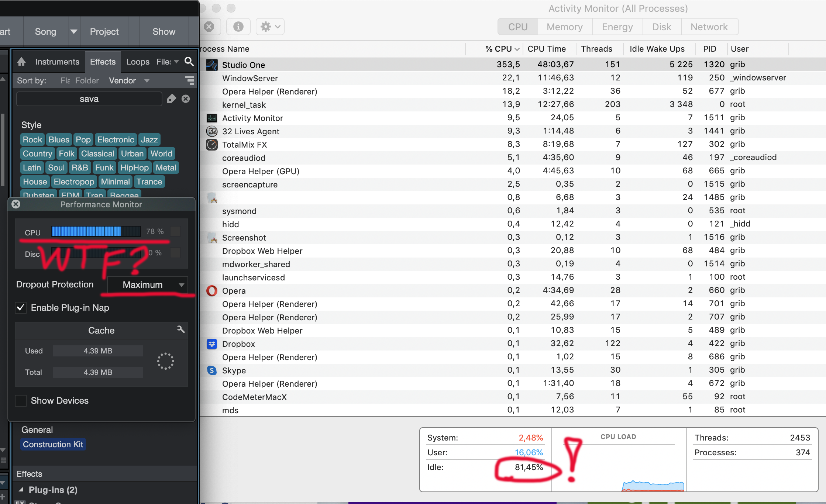Clear the 'sava' search with the X icon
This screenshot has width=826, height=504.
pos(186,99)
